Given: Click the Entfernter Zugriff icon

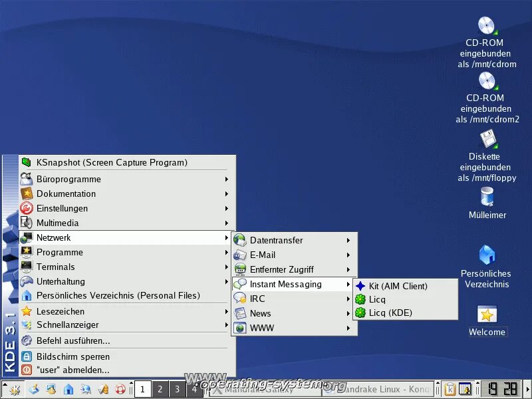Looking at the screenshot, I should point(240,269).
